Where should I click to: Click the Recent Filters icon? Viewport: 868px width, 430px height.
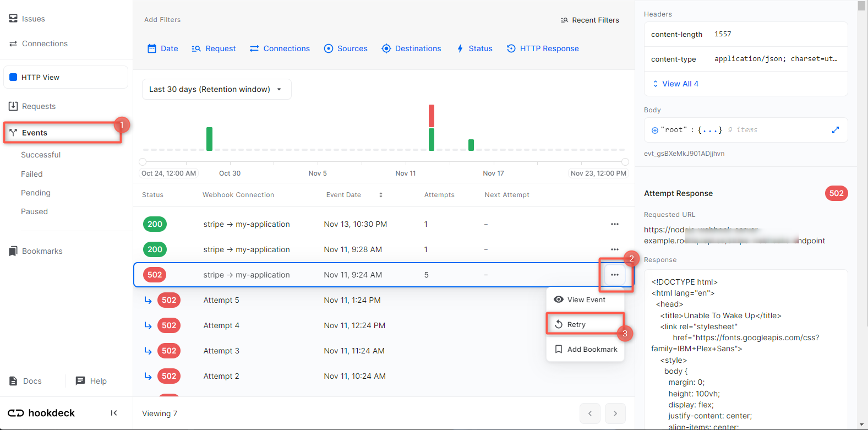point(564,20)
